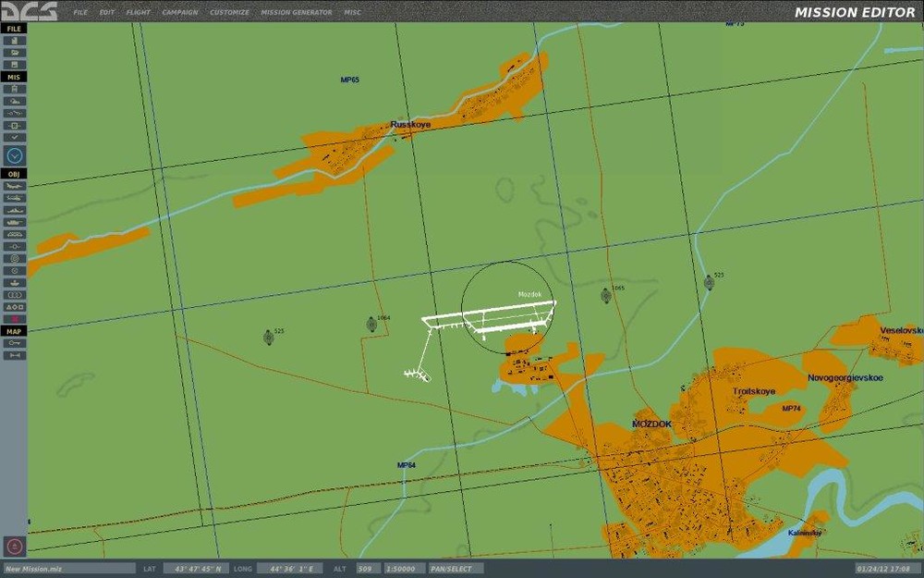
Task: Select the helicopter group tool
Action: 14,198
